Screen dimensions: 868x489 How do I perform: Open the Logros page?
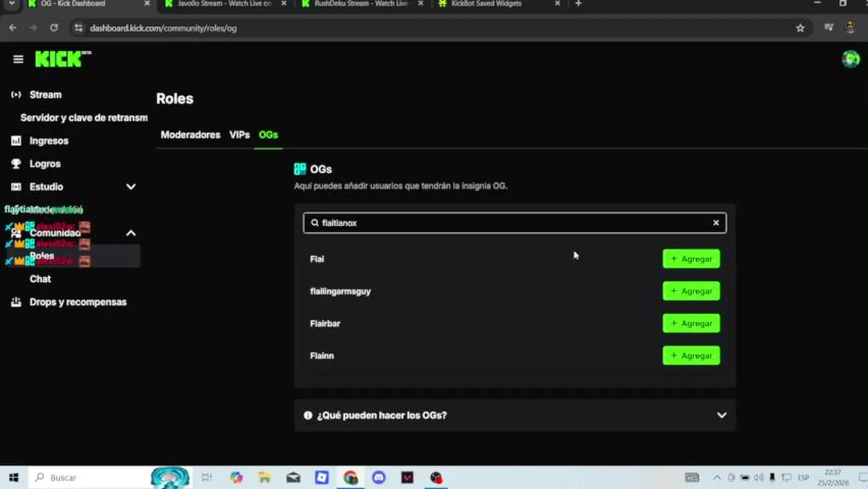[45, 164]
